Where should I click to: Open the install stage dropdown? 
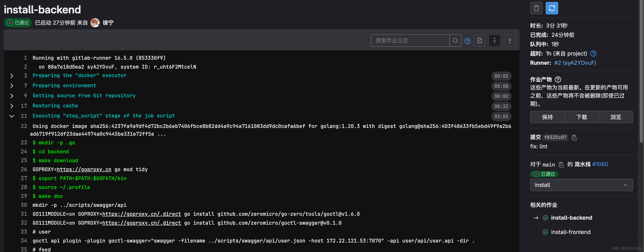tap(581, 185)
